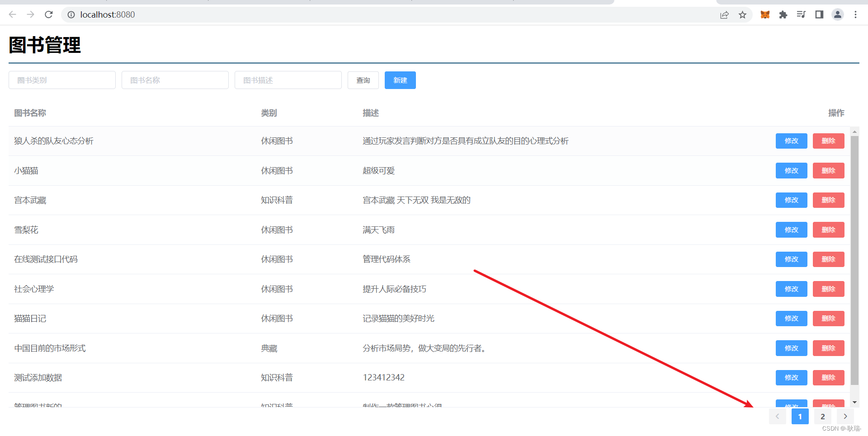Go to pagination page 2

(823, 417)
